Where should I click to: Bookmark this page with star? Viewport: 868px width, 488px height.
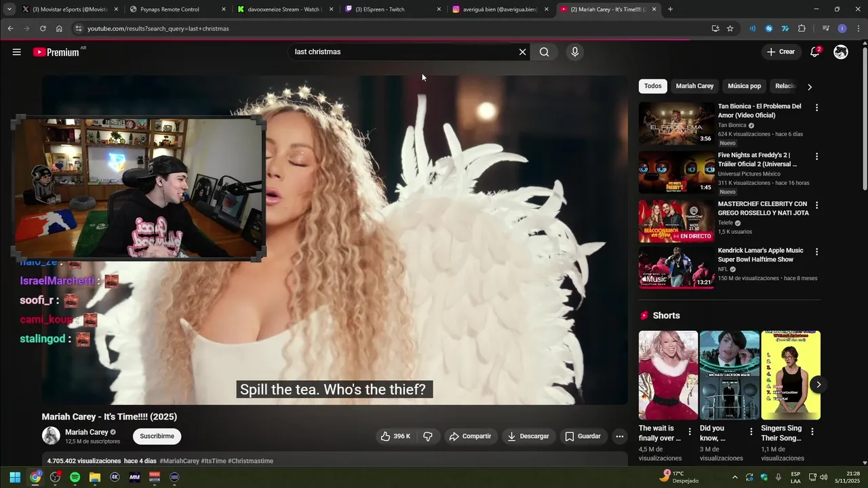pos(730,28)
